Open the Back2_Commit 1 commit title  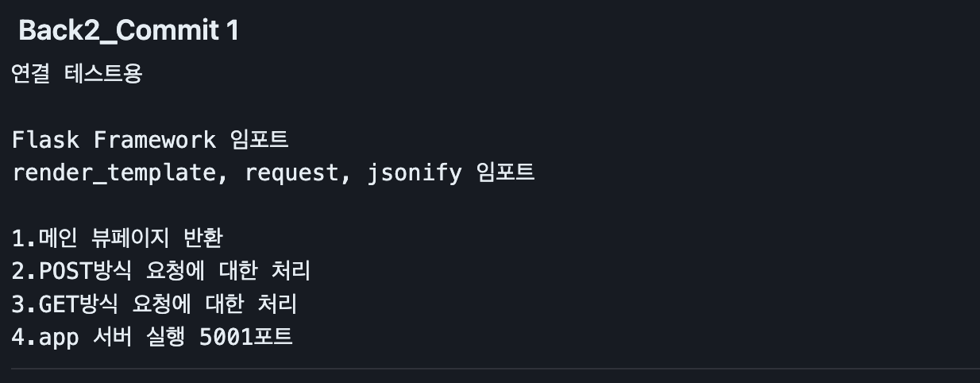pos(129,31)
